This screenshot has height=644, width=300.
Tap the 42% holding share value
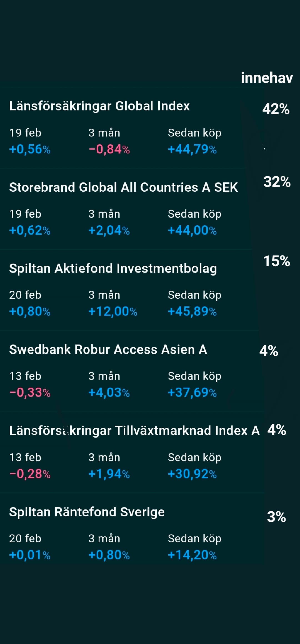tap(276, 109)
